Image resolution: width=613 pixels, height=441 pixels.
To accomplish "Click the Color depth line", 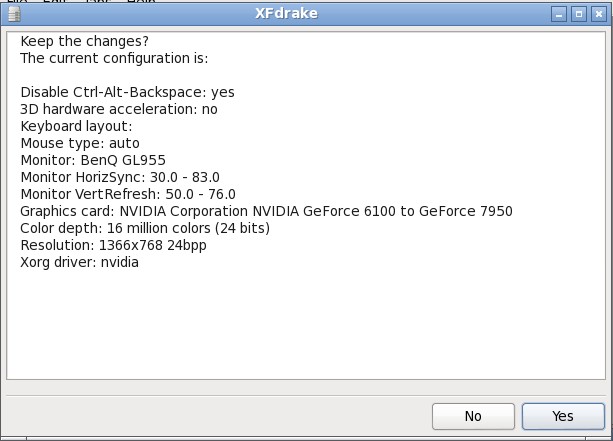I will tap(145, 228).
